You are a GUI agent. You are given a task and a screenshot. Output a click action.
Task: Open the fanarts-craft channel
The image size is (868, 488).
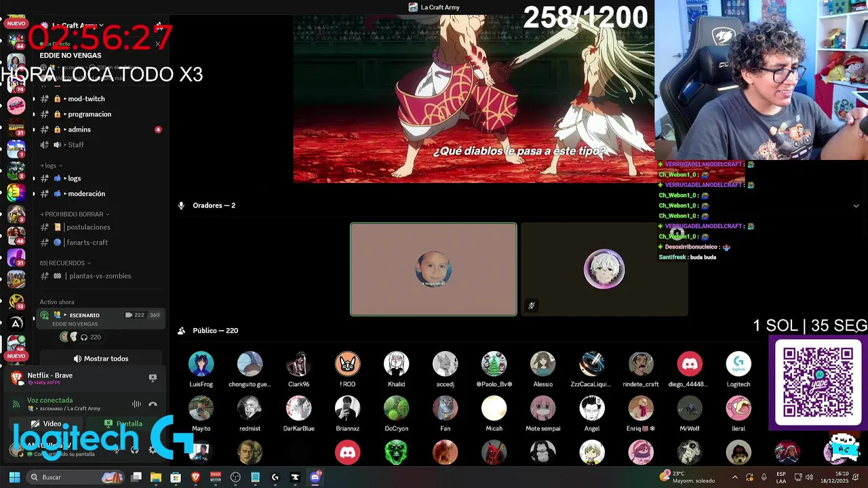tap(100, 243)
